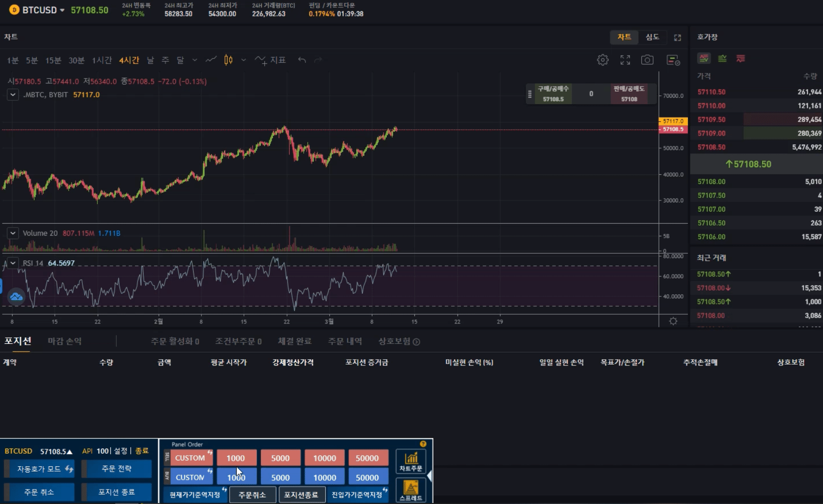823x504 pixels.
Task: Take a chart snapshot with camera icon
Action: pyautogui.click(x=647, y=60)
